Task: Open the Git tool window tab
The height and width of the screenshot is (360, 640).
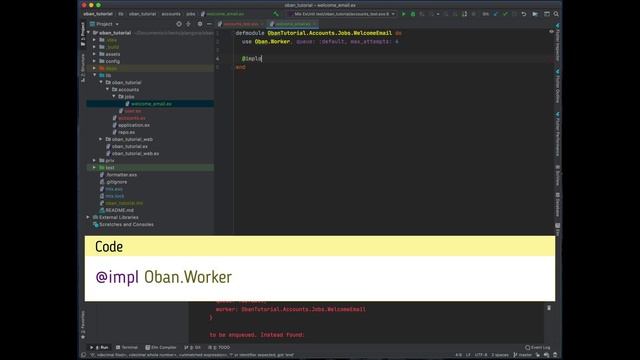Action: (x=193, y=347)
